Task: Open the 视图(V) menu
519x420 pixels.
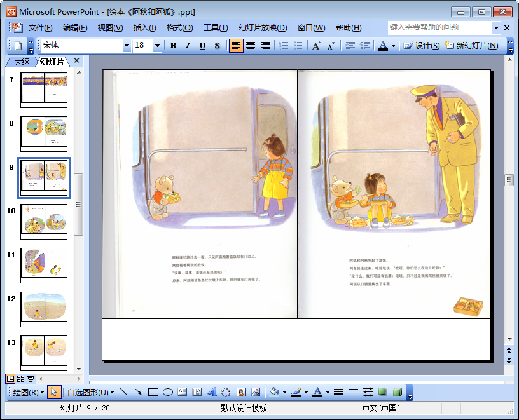Action: [x=110, y=28]
